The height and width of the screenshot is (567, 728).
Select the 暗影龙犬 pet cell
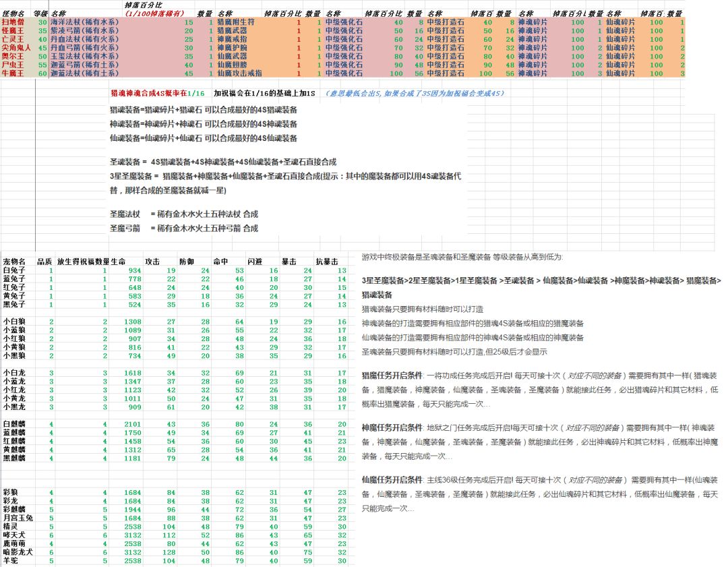point(18,553)
